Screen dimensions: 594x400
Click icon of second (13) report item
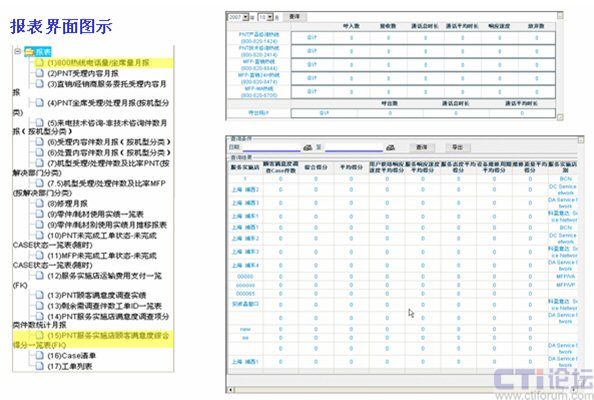[39, 305]
